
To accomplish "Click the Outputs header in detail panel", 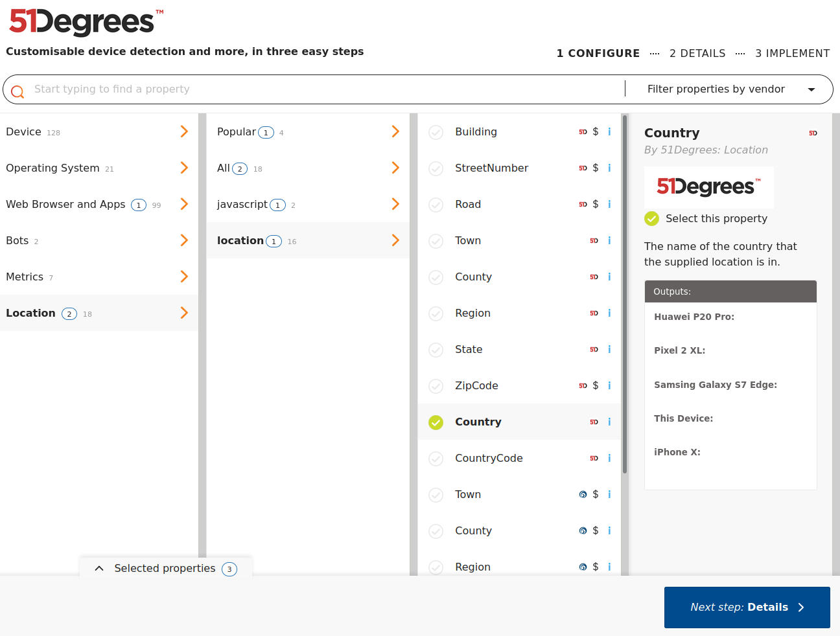I will (x=730, y=291).
